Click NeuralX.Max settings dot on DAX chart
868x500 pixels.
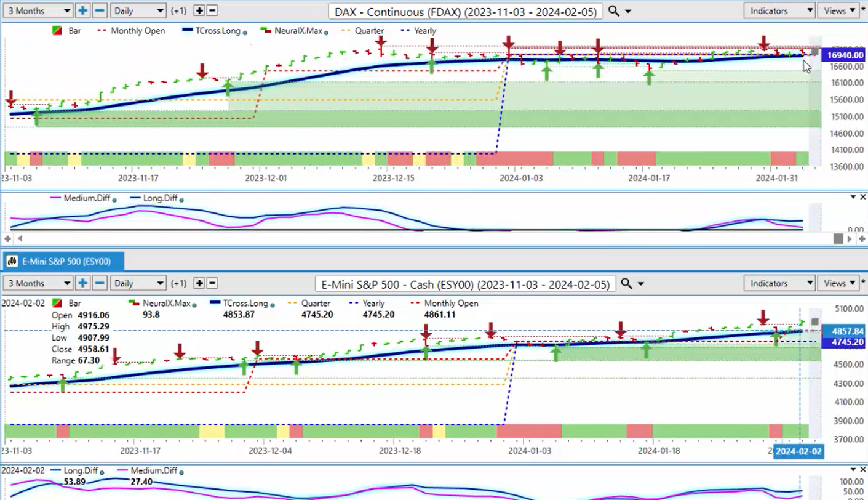click(x=326, y=31)
